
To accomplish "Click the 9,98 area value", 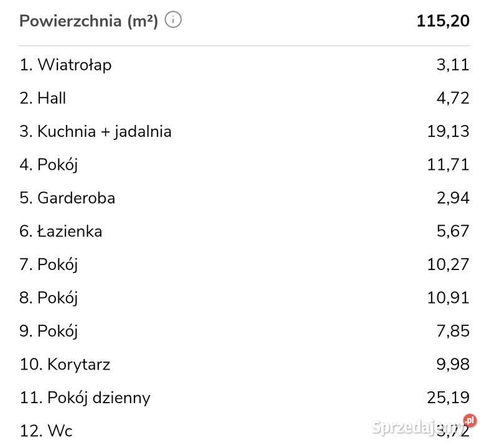I will click(452, 365).
